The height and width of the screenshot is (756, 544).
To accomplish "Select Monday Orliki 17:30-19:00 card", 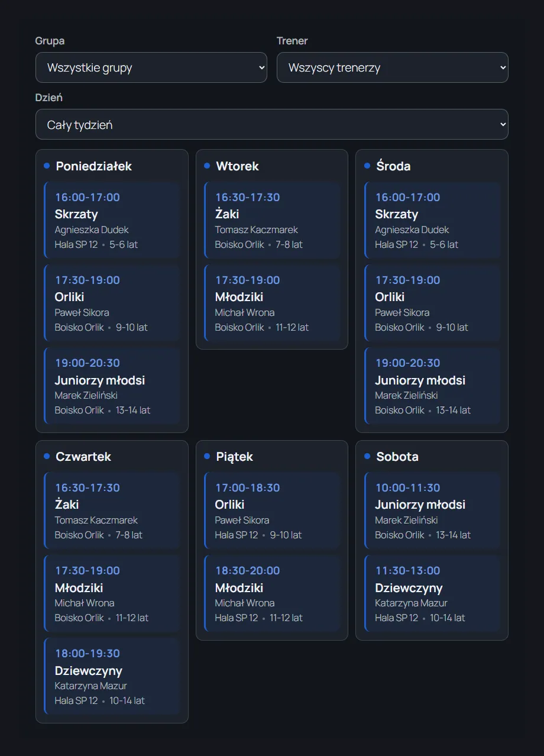I will click(112, 303).
